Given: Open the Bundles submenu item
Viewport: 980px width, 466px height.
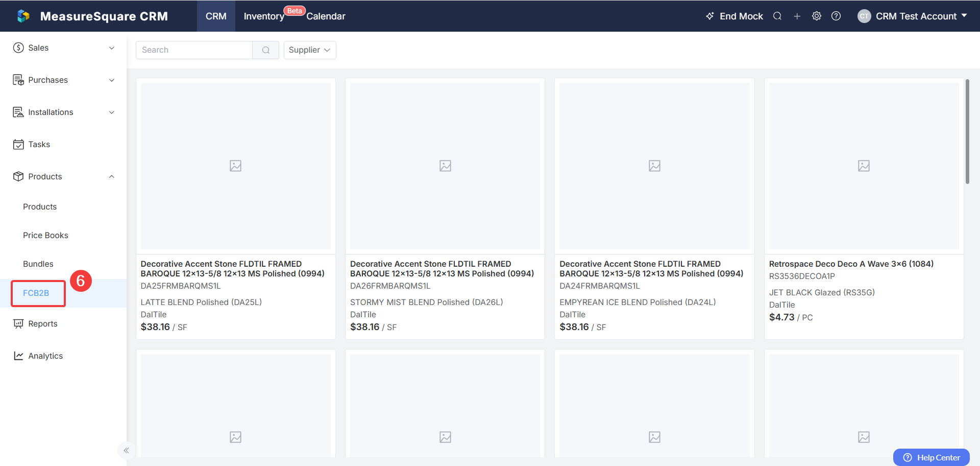Looking at the screenshot, I should coord(38,264).
